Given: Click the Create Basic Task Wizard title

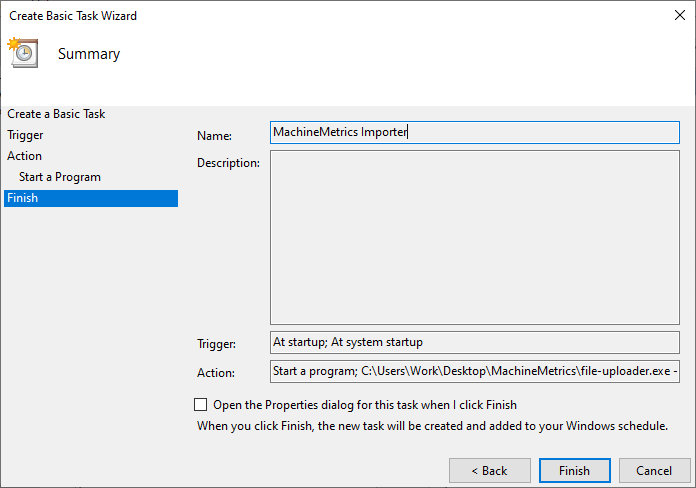Looking at the screenshot, I should click(73, 16).
